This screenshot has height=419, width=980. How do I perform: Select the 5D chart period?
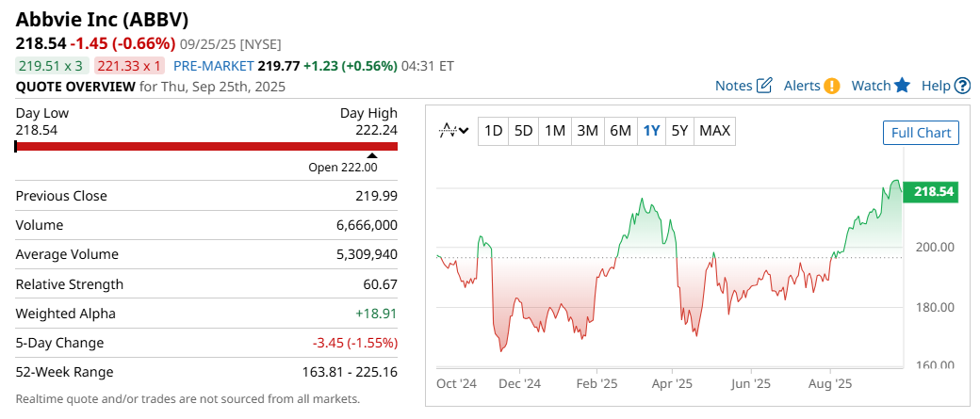tap(524, 131)
